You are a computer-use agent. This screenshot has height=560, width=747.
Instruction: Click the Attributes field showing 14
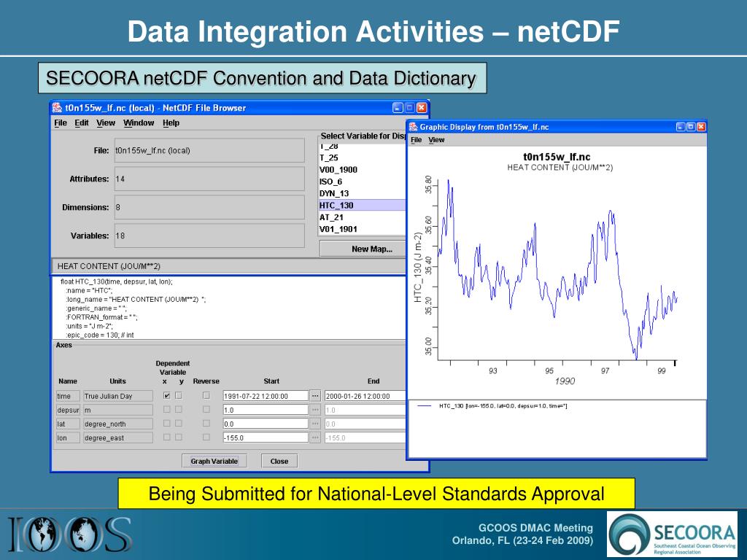click(209, 179)
